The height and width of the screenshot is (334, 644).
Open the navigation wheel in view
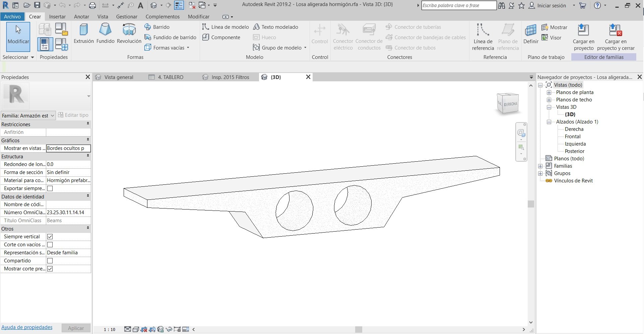click(x=521, y=133)
